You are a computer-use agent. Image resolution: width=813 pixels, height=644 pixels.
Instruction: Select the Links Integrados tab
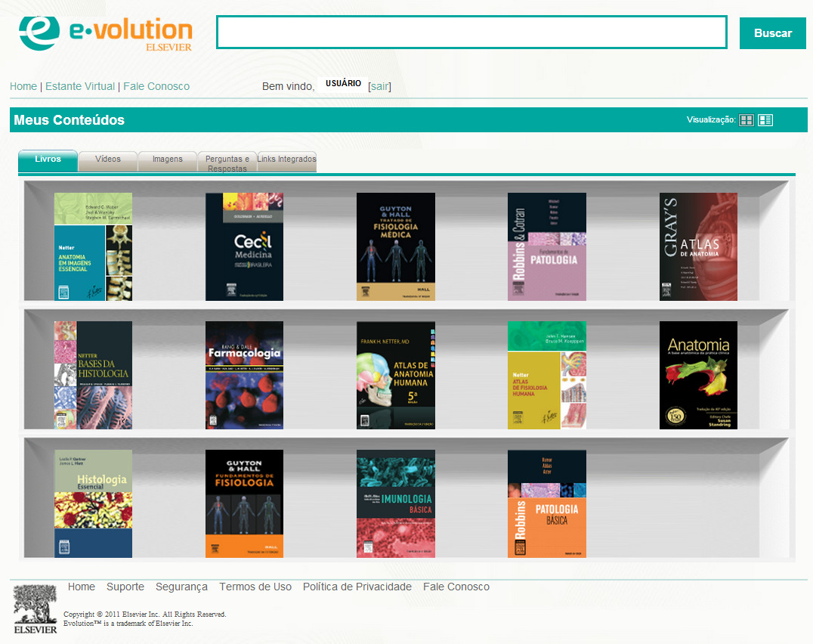tap(286, 159)
